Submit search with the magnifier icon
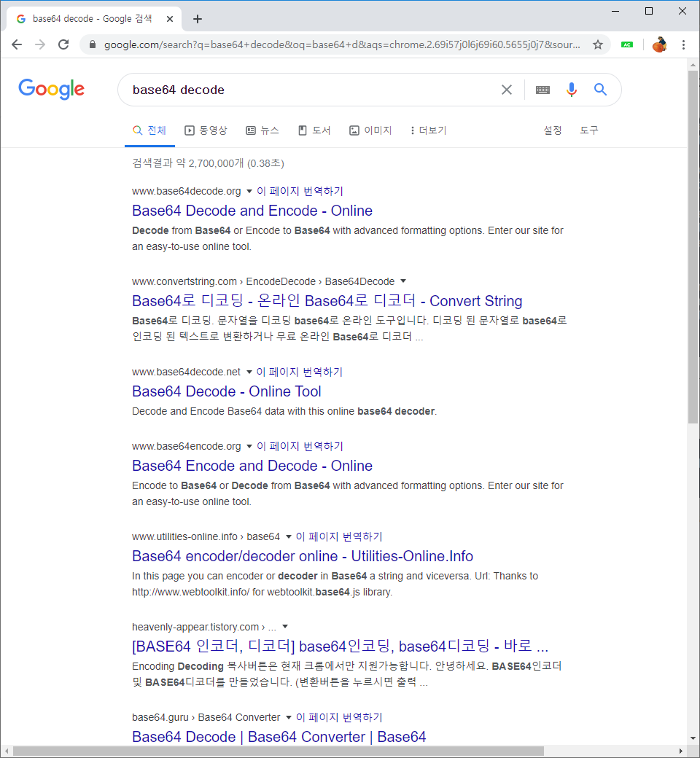700x758 pixels. (x=600, y=90)
